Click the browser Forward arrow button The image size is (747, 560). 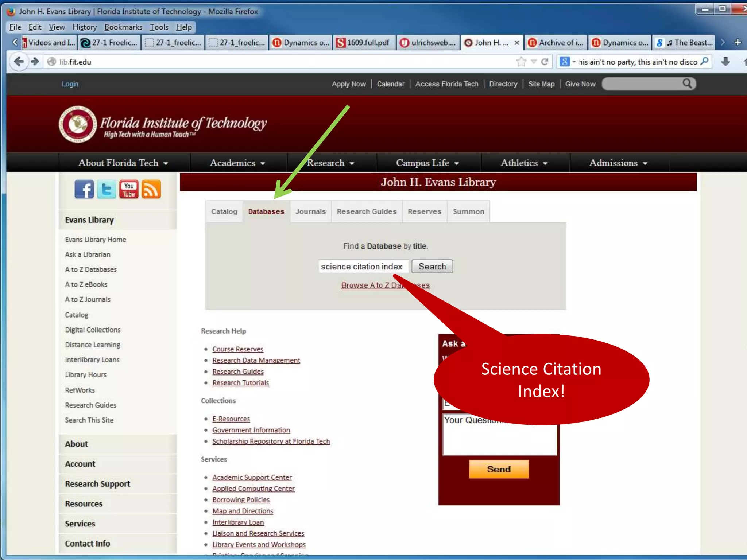pos(35,62)
